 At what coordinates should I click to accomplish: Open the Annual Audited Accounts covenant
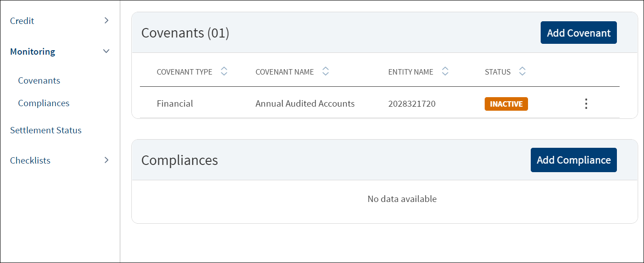pyautogui.click(x=305, y=103)
